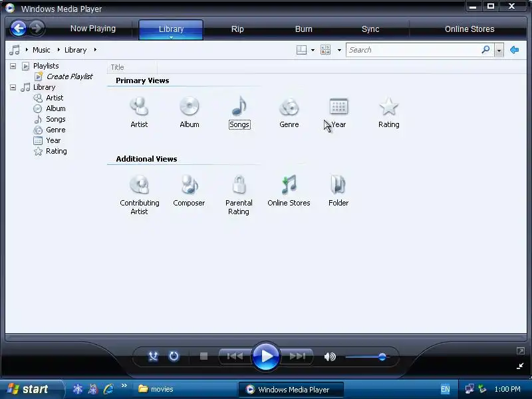The image size is (532, 399).
Task: Open the Online Stores tab
Action: [469, 29]
